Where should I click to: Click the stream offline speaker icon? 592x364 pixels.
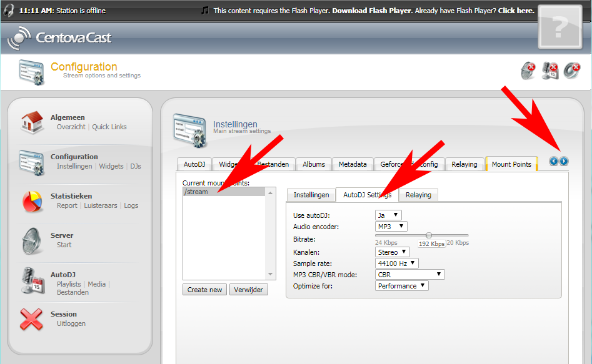pyautogui.click(x=572, y=71)
